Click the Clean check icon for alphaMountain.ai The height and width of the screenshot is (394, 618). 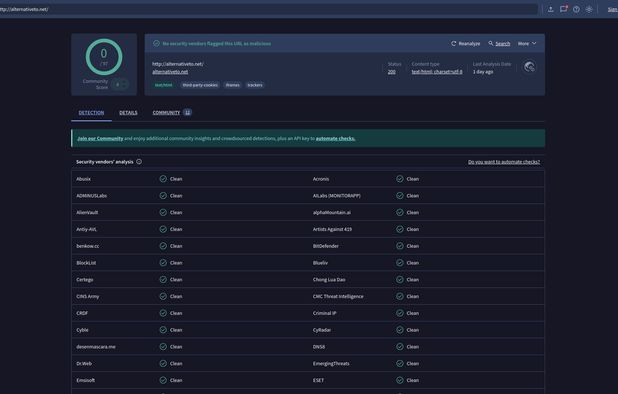coord(400,212)
